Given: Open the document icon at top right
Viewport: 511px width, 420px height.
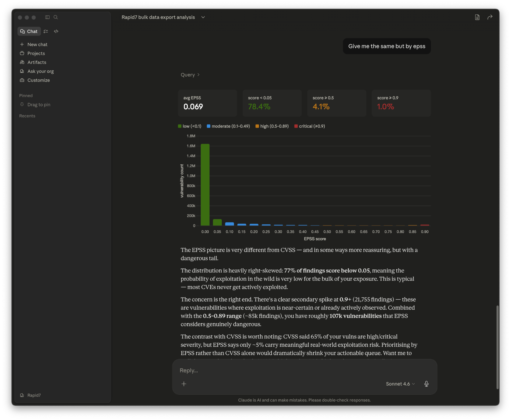Looking at the screenshot, I should 477,17.
